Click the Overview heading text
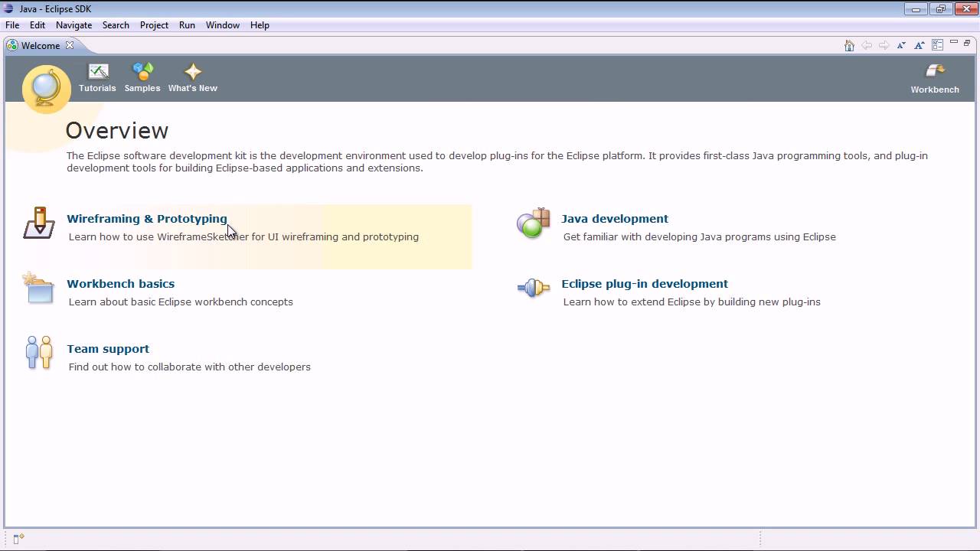Viewport: 980px width, 551px height. point(117,131)
